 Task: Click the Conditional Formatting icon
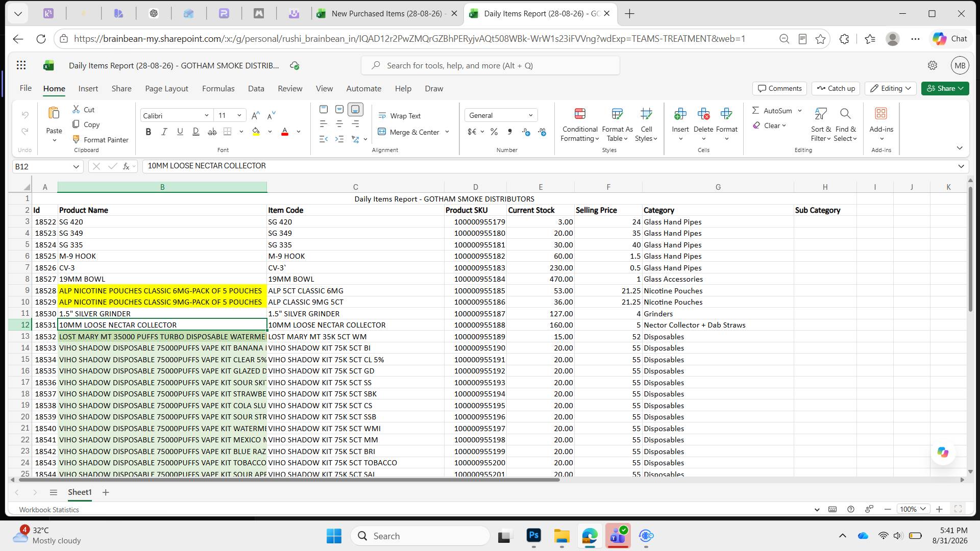[580, 113]
